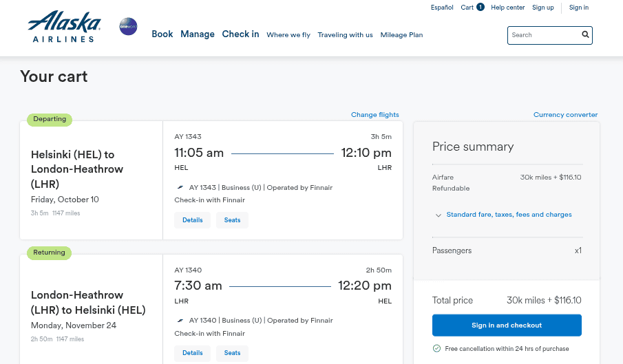The width and height of the screenshot is (623, 364).
Task: Click the Sign in link
Action: (579, 7)
